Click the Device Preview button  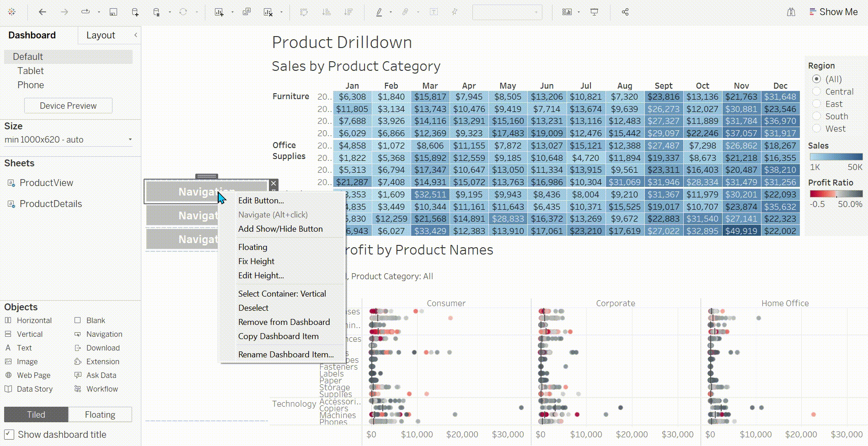coord(68,106)
